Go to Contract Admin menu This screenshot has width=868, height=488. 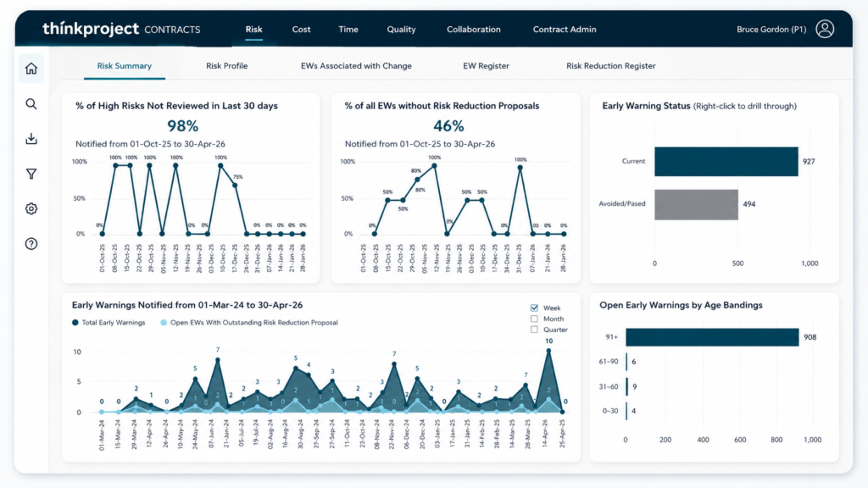pos(565,30)
